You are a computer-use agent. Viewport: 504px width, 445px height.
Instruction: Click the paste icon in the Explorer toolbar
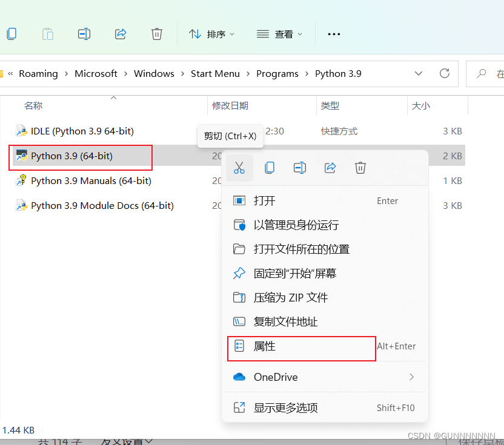tap(48, 34)
